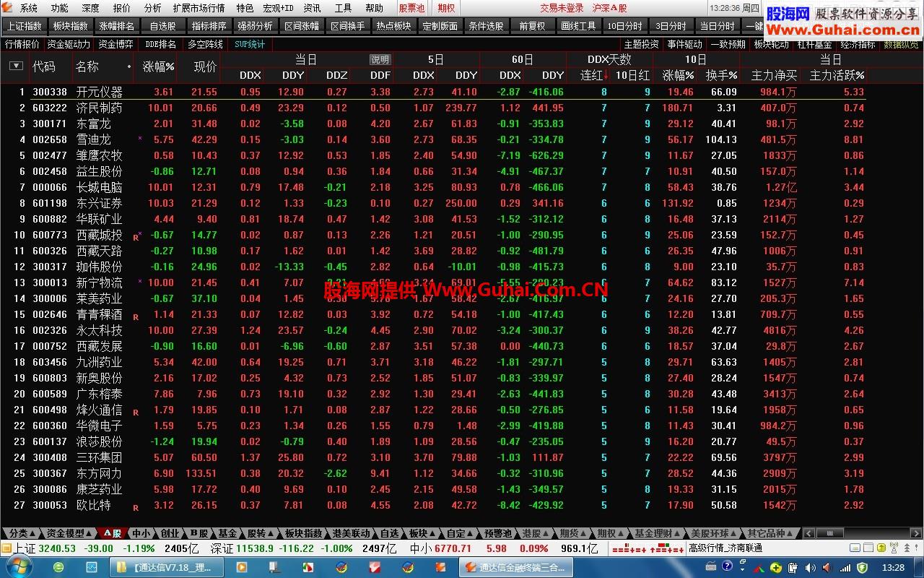Switch to the 主题投资 tab

click(641, 44)
